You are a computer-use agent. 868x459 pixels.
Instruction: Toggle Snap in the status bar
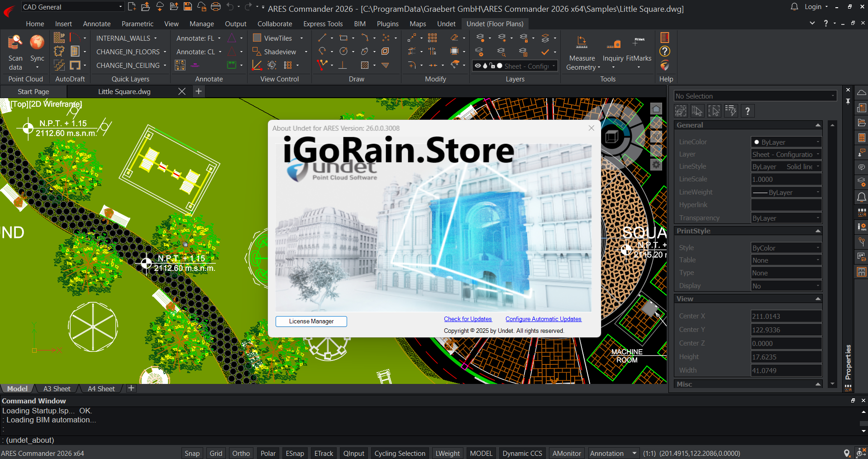pyautogui.click(x=192, y=453)
